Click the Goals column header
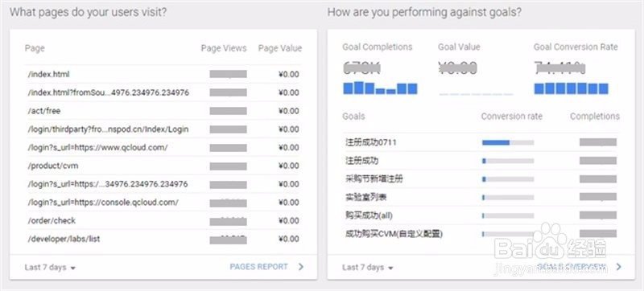 [353, 117]
